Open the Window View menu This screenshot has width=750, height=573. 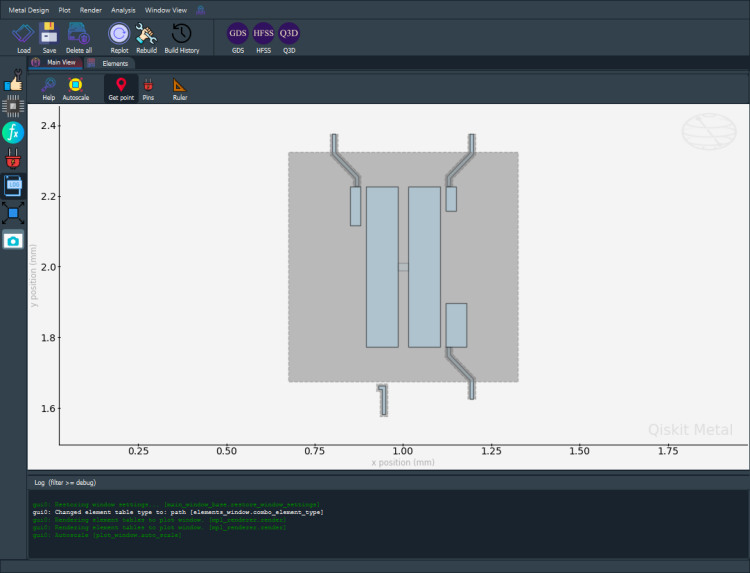point(165,10)
